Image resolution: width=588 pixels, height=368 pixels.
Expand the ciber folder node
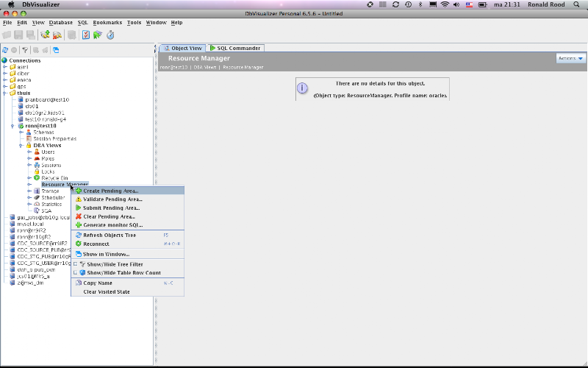click(5, 73)
